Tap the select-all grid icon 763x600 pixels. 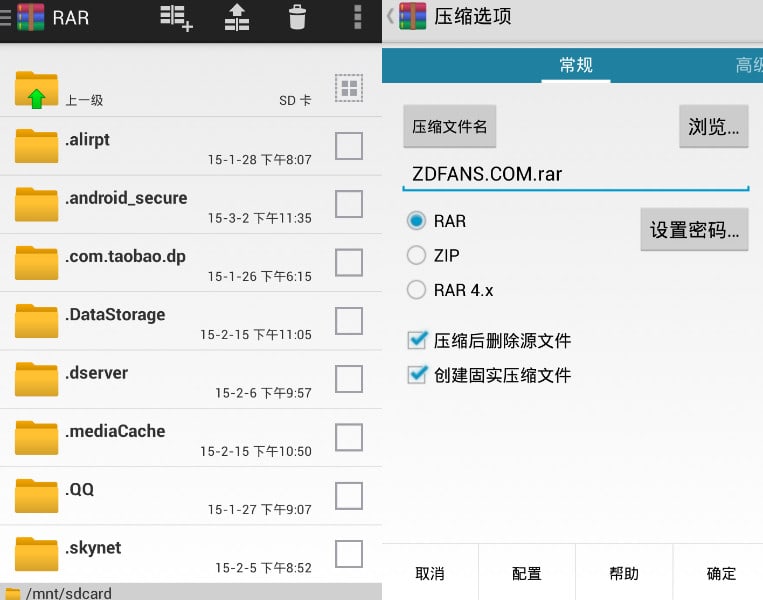[349, 88]
